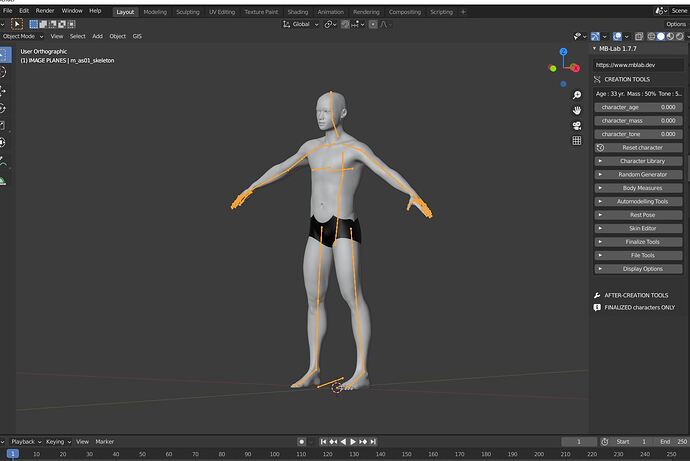
Task: Open the GIS menu in viewport header
Action: pyautogui.click(x=137, y=36)
